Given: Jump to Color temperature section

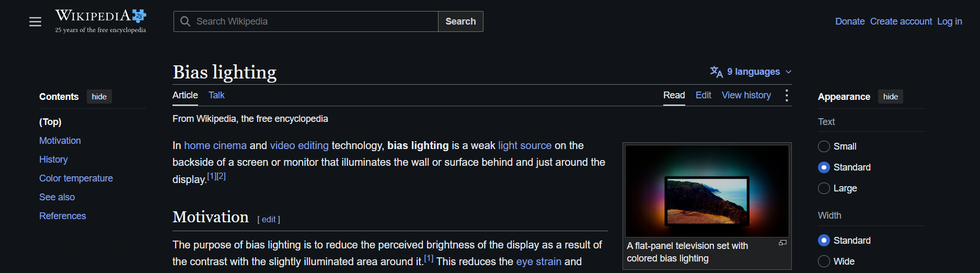Looking at the screenshot, I should click(76, 178).
